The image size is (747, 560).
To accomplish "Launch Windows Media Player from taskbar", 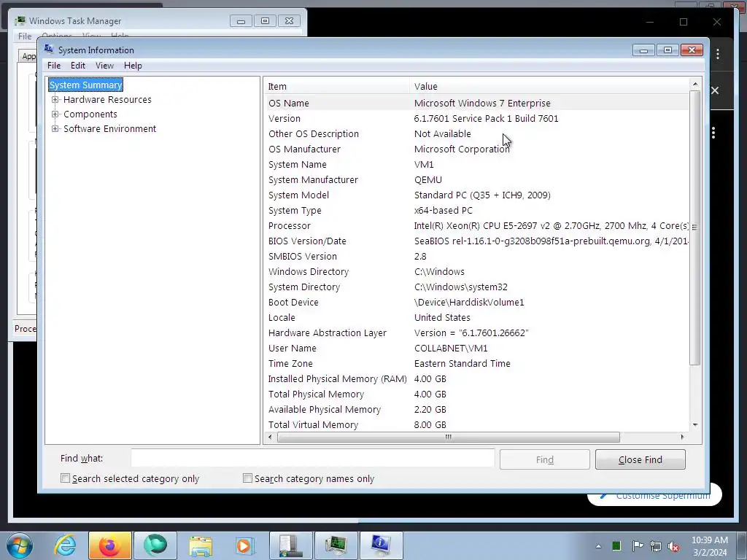I will point(246,545).
